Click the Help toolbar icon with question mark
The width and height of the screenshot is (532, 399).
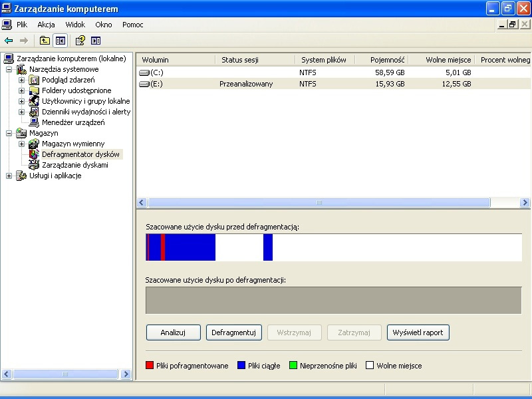tap(80, 41)
